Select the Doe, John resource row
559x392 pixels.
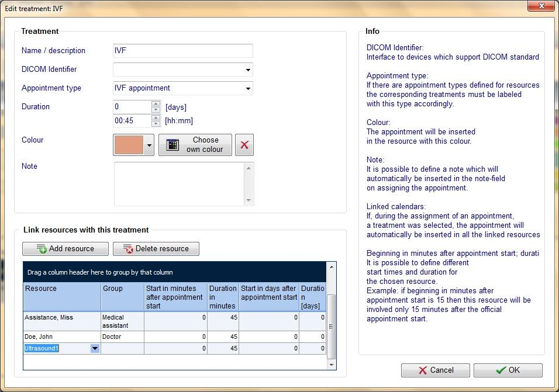coord(175,337)
